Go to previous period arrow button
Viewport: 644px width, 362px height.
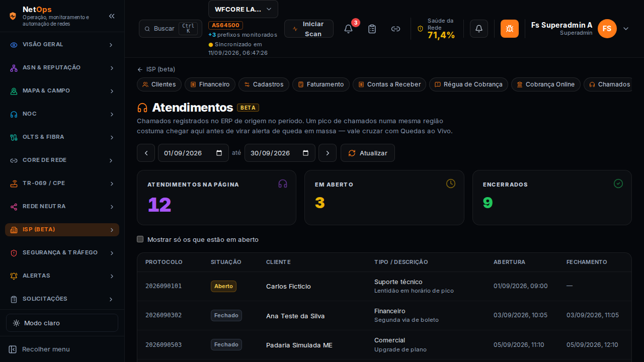tap(146, 153)
